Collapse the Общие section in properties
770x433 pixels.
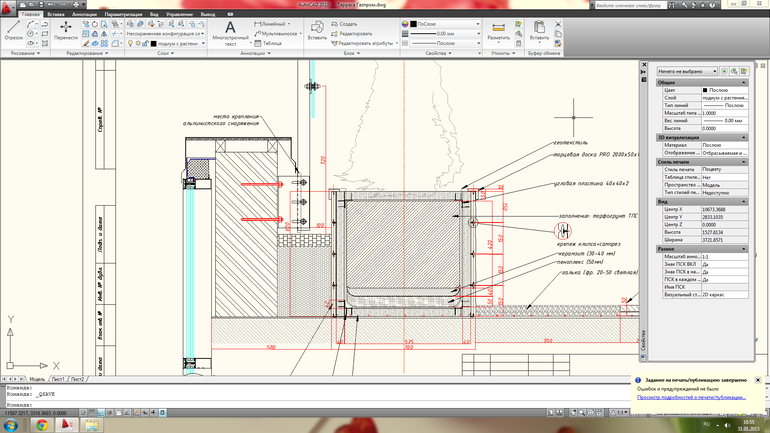[x=743, y=83]
